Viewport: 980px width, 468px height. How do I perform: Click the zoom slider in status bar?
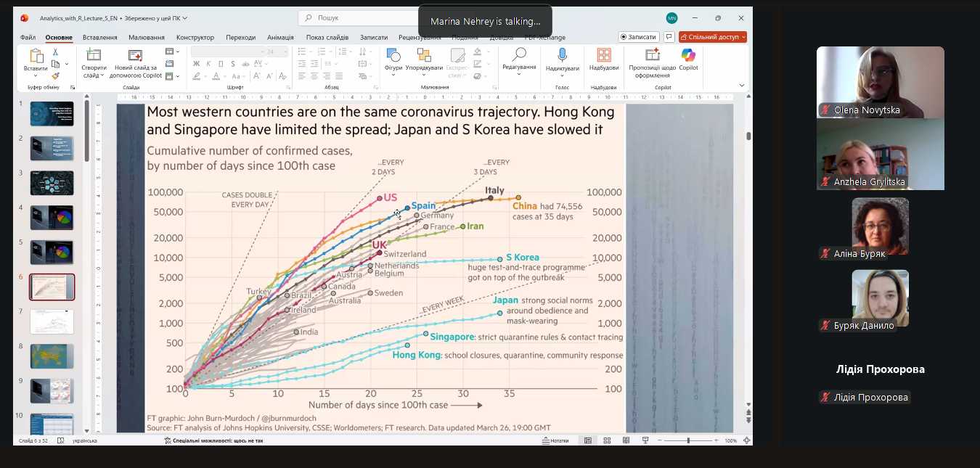688,440
